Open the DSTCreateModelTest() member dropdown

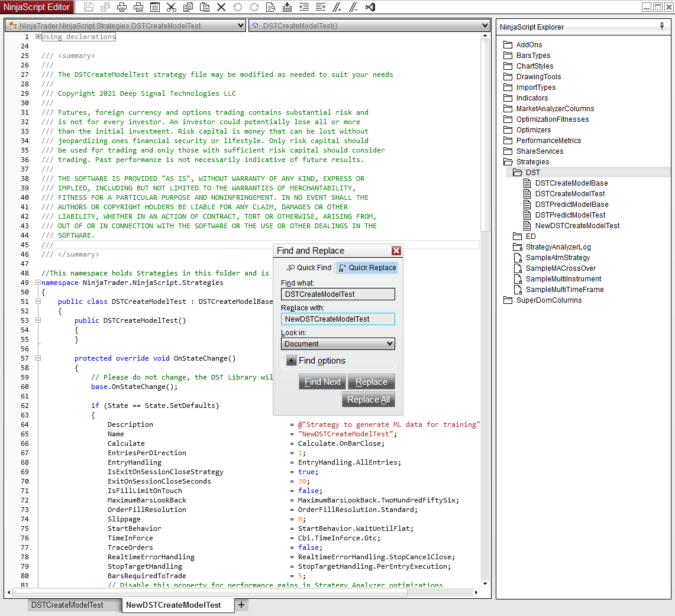[x=369, y=26]
